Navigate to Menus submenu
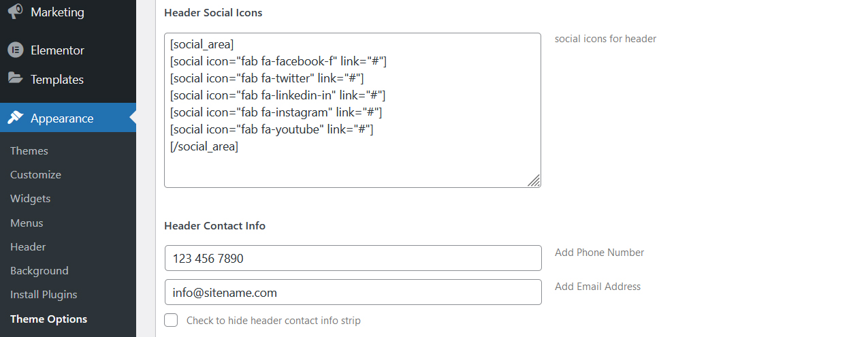The height and width of the screenshot is (337, 868). pos(27,223)
